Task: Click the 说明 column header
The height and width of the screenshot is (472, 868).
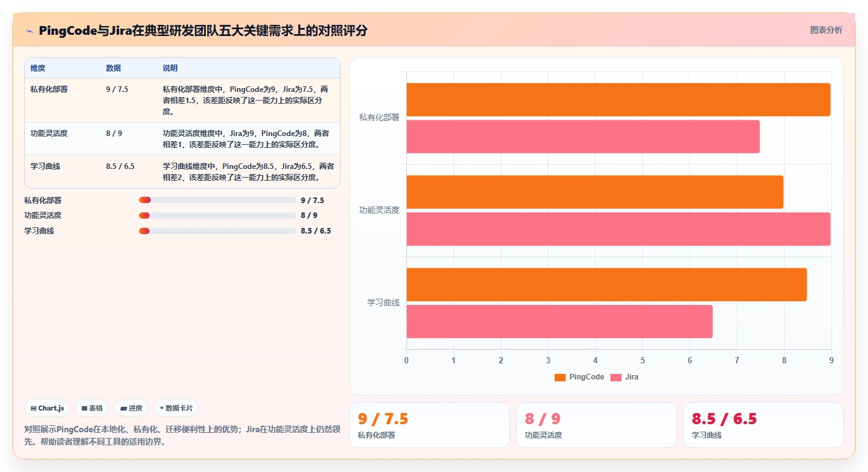Action: tap(170, 68)
